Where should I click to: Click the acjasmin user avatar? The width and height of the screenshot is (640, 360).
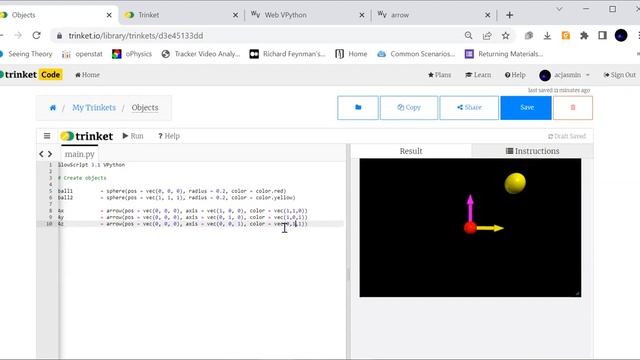pos(545,75)
